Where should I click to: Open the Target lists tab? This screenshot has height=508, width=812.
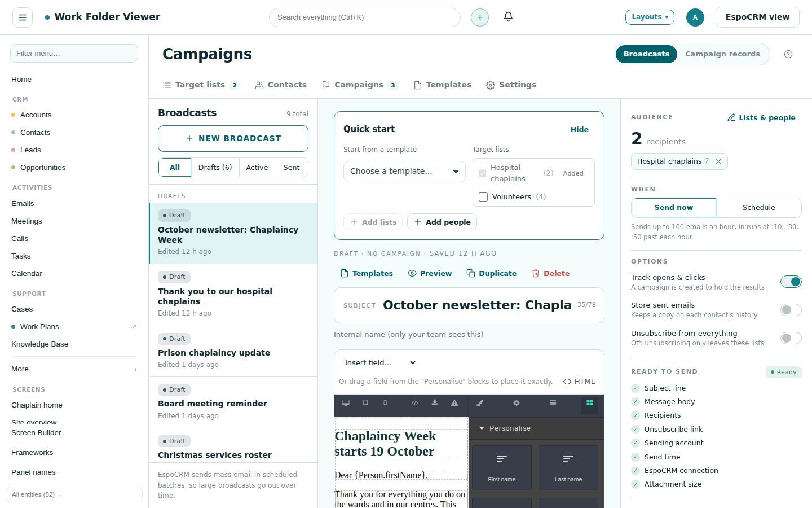(201, 85)
